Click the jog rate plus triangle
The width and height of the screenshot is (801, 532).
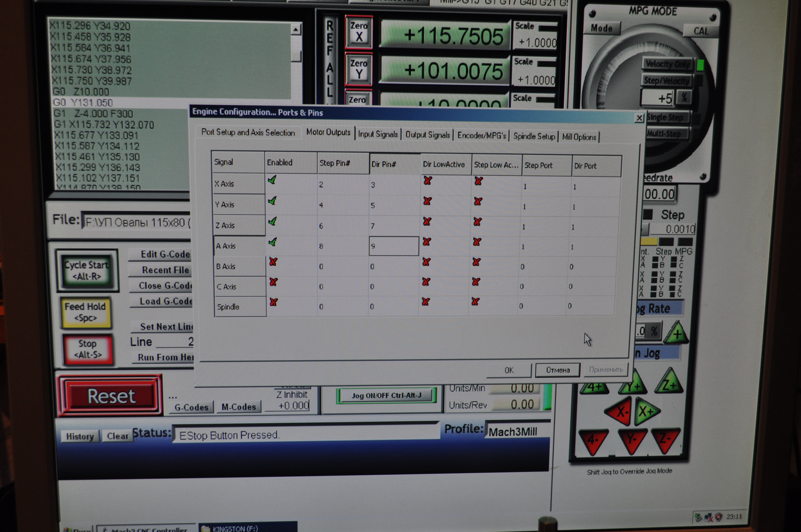click(677, 333)
